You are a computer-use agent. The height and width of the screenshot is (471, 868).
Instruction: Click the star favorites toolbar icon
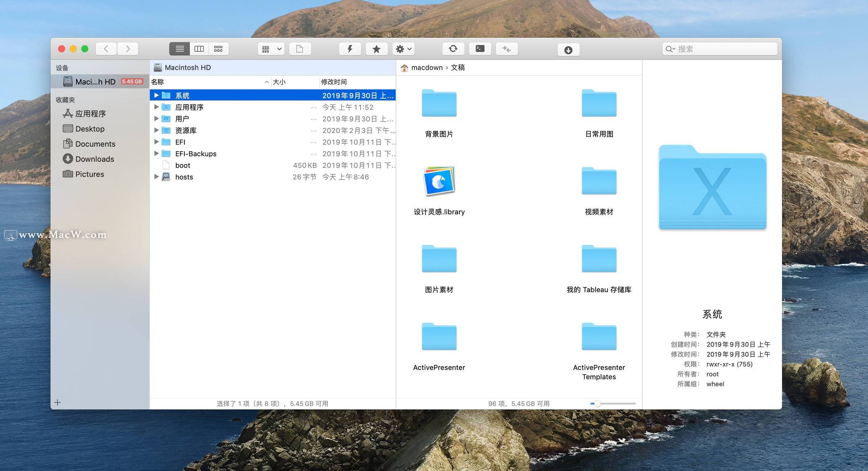[x=376, y=49]
